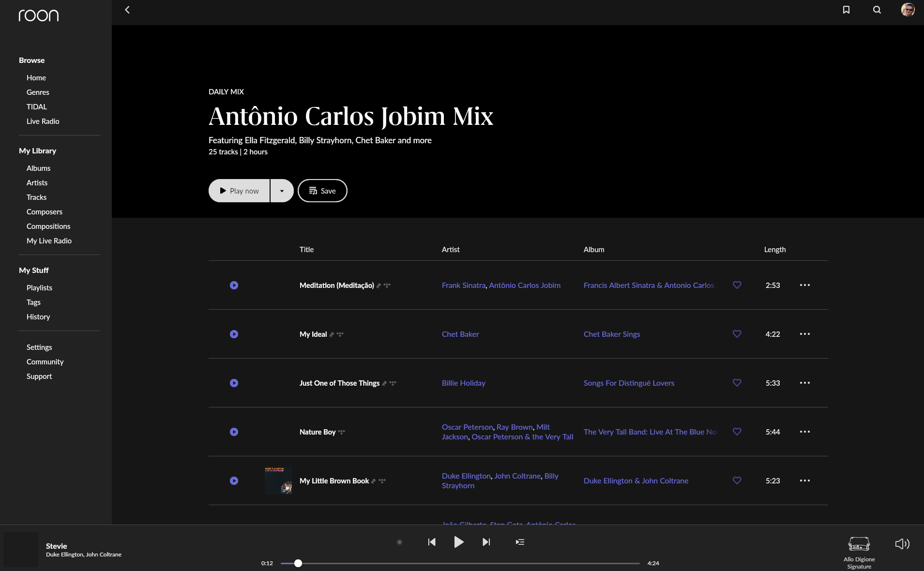Open Frank Sinatra artist link
Viewport: 924px width, 571px height.
click(x=463, y=285)
